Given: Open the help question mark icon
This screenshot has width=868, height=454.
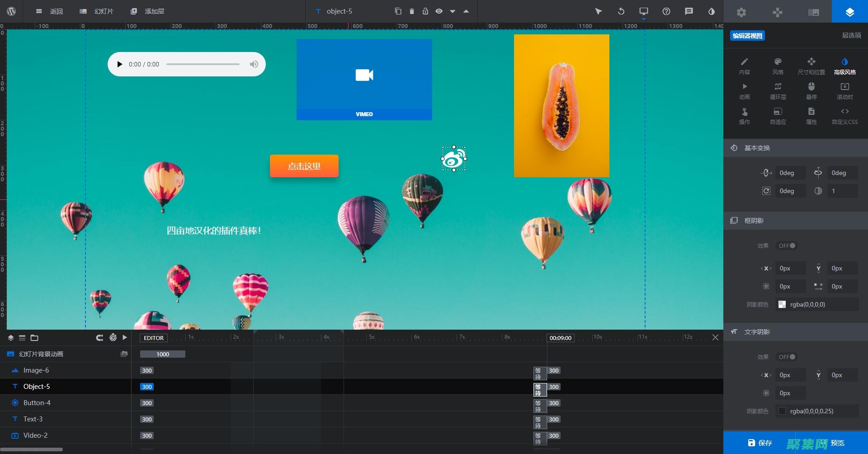Looking at the screenshot, I should click(x=666, y=11).
